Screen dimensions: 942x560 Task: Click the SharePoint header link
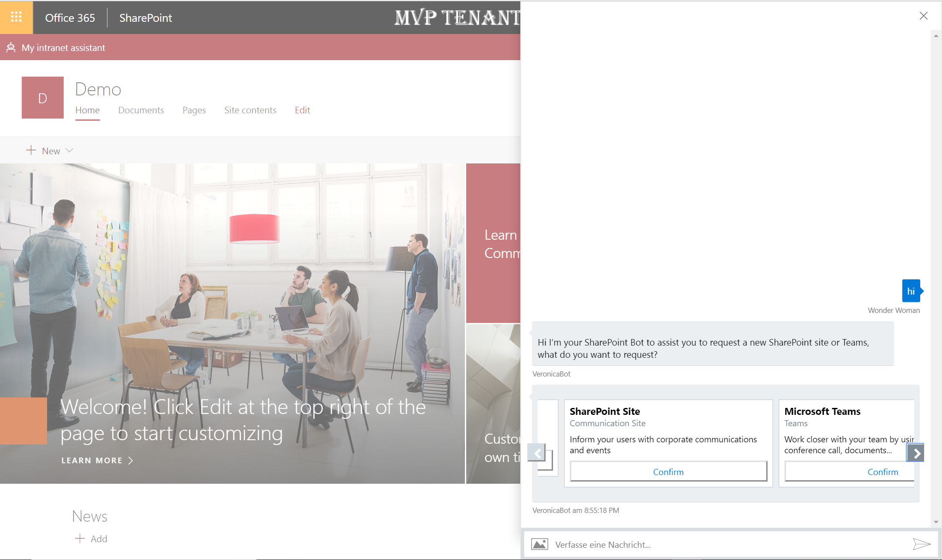tap(146, 18)
